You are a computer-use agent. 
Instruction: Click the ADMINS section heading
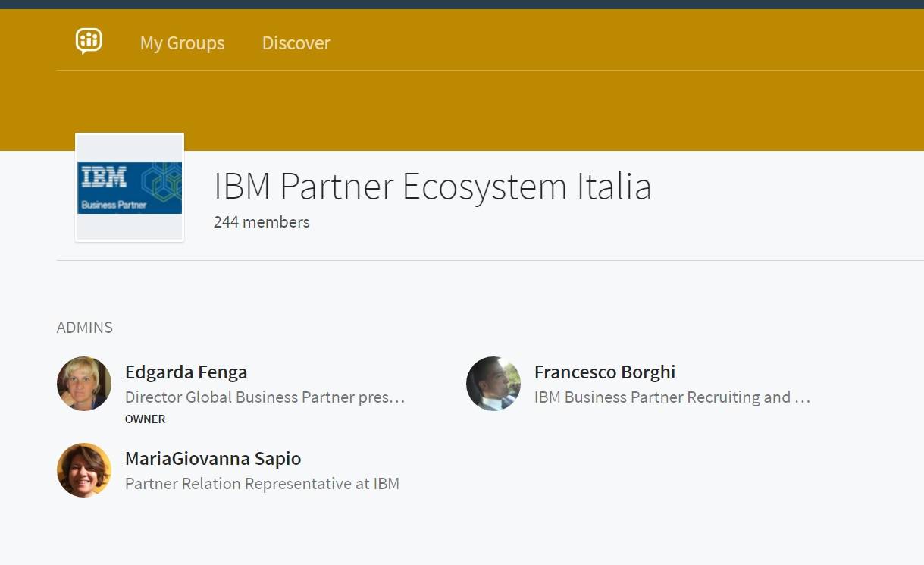click(84, 328)
